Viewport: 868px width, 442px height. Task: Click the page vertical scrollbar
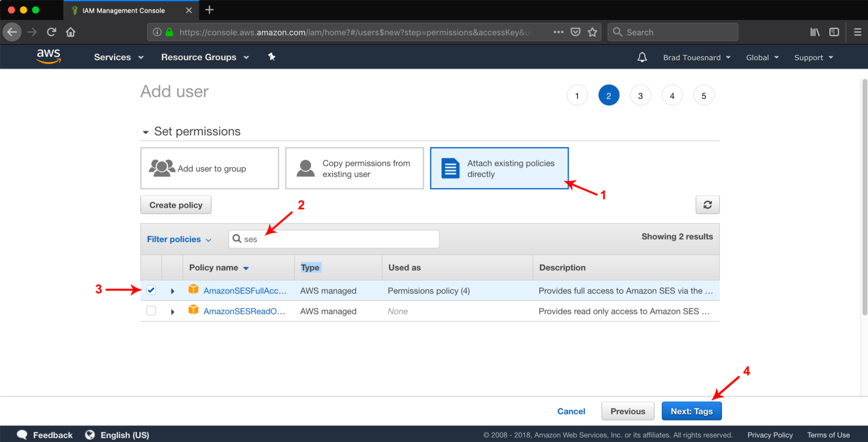click(x=865, y=197)
